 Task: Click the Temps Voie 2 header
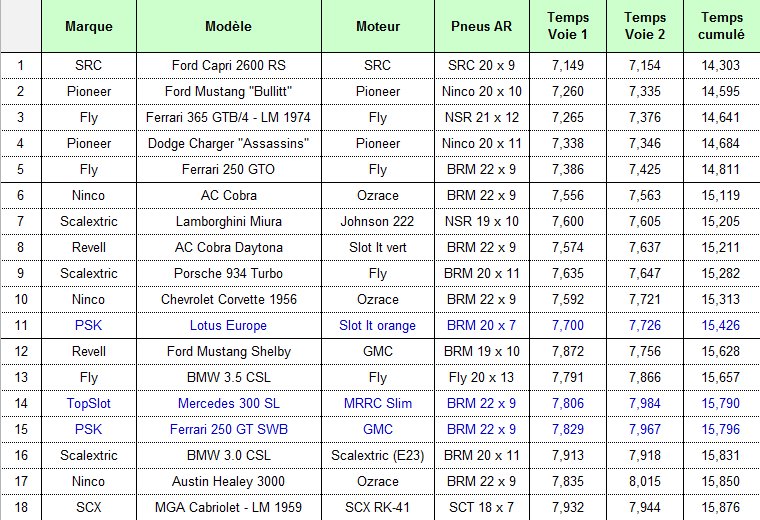click(645, 26)
